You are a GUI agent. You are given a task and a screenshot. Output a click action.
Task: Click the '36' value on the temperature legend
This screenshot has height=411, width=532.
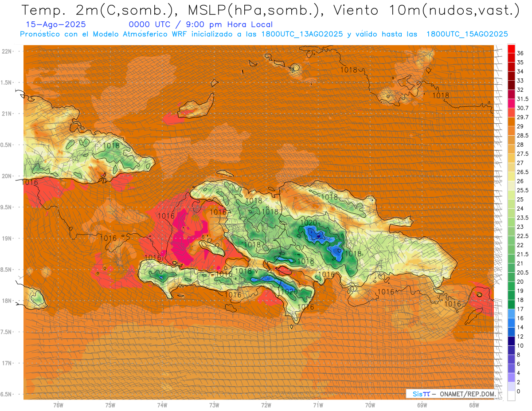[x=520, y=53]
